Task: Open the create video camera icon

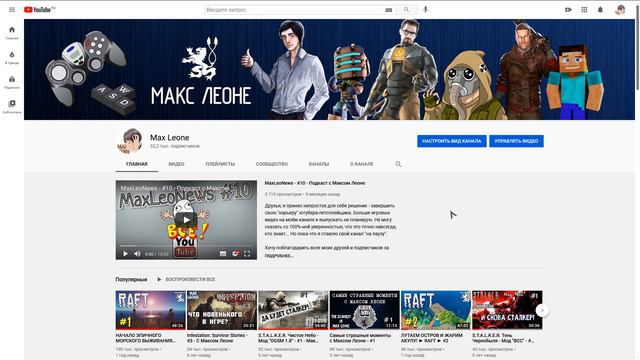Action: tap(568, 9)
